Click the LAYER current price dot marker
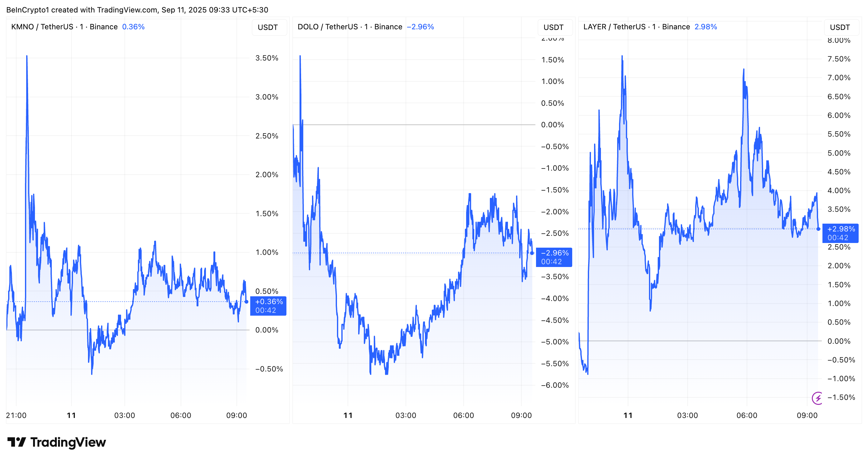This screenshot has height=461, width=868. click(818, 229)
